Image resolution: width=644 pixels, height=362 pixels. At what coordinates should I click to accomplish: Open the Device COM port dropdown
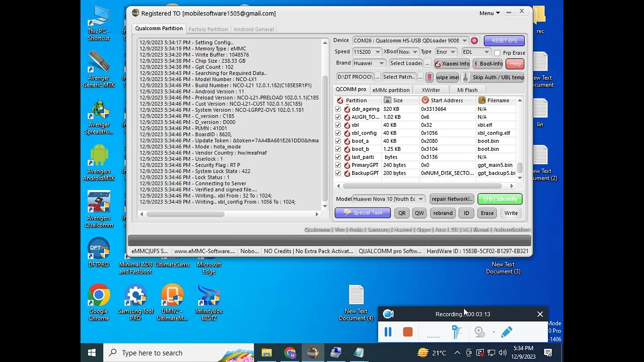point(410,41)
